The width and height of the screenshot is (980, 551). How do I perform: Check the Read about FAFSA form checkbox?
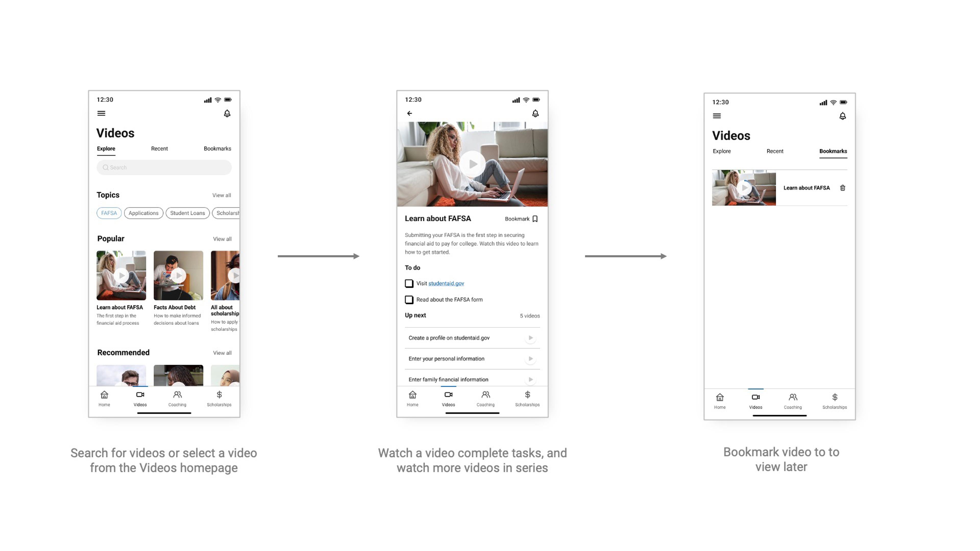[x=409, y=299]
